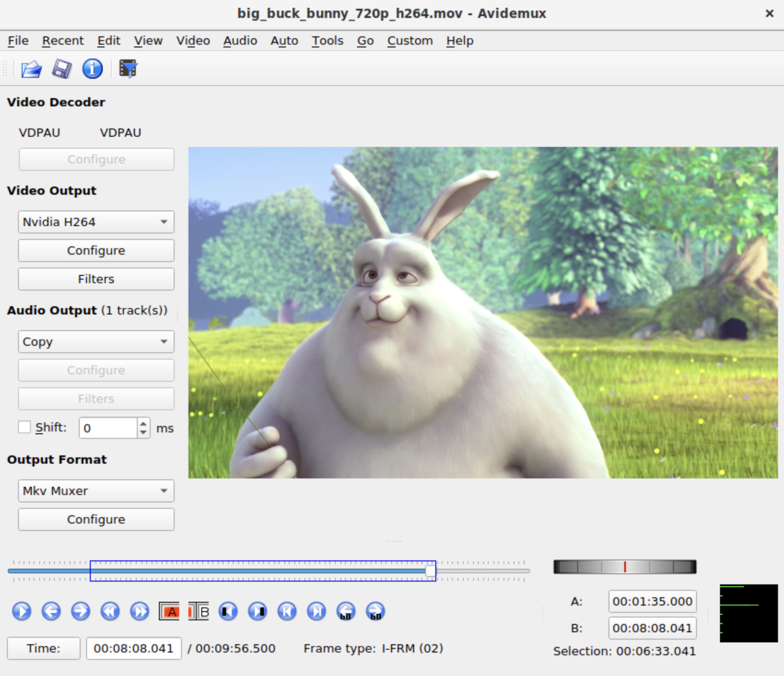Viewport: 784px width, 676px height.
Task: Click the total duration 00:09:56.500 text
Action: click(x=235, y=648)
